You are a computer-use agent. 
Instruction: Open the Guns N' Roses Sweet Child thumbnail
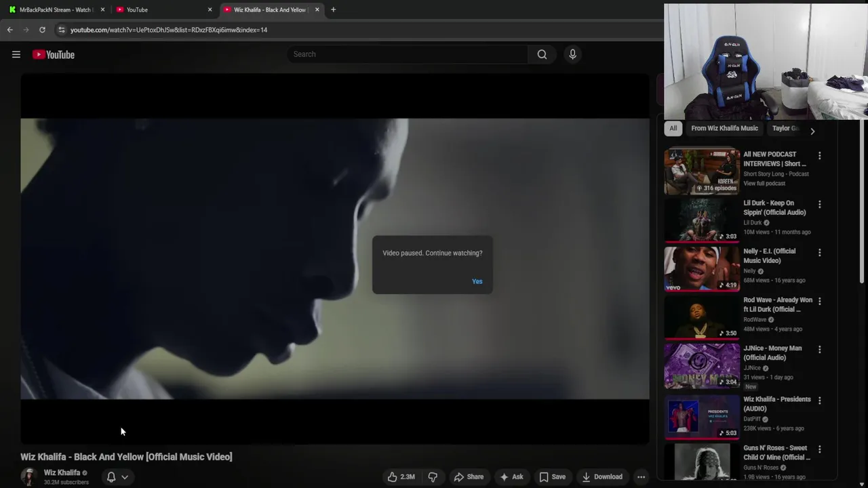click(x=702, y=462)
